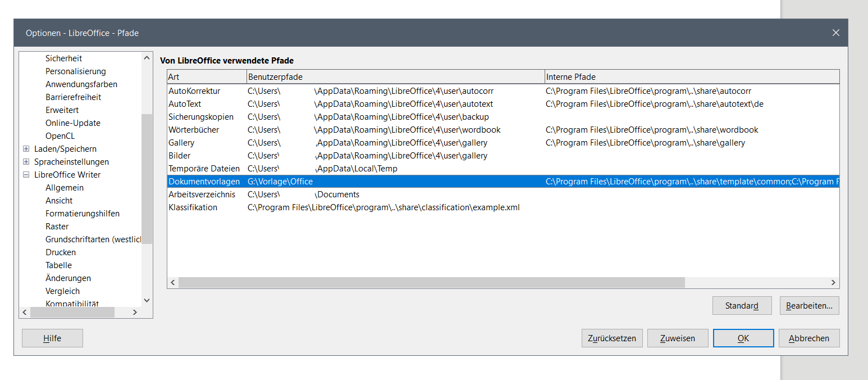Screen dimensions: 868x380
Task: Click the Benutzerpfade column header
Action: (x=396, y=77)
